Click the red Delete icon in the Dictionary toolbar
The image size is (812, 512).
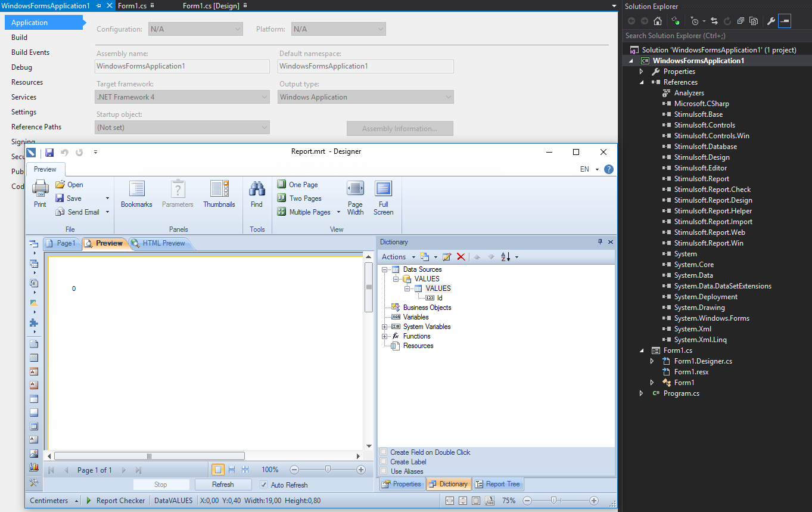tap(461, 257)
